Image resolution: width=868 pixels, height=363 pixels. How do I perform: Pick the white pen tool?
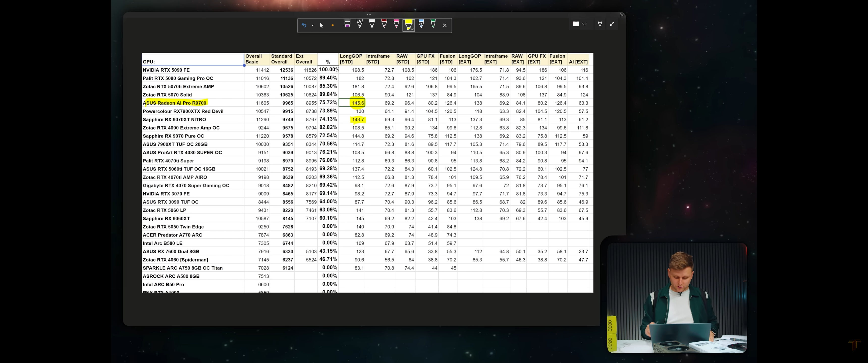point(372,24)
